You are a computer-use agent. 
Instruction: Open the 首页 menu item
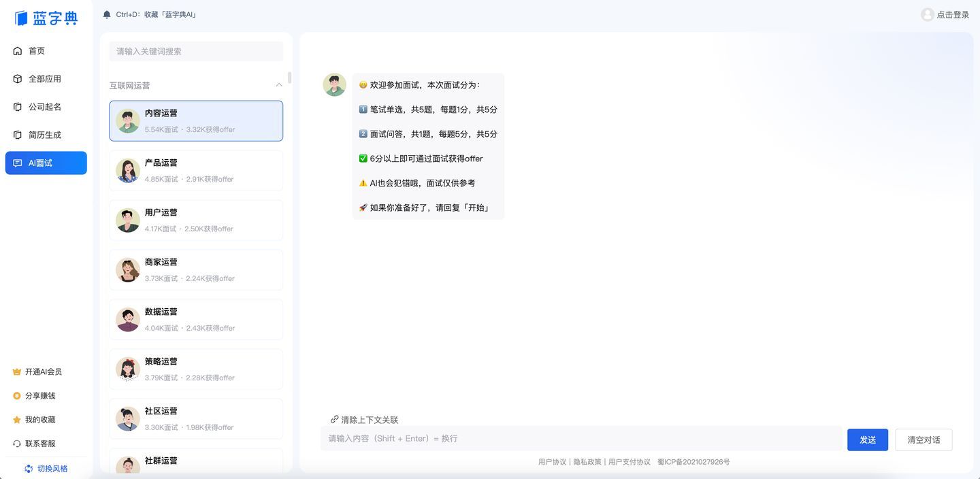coord(46,51)
